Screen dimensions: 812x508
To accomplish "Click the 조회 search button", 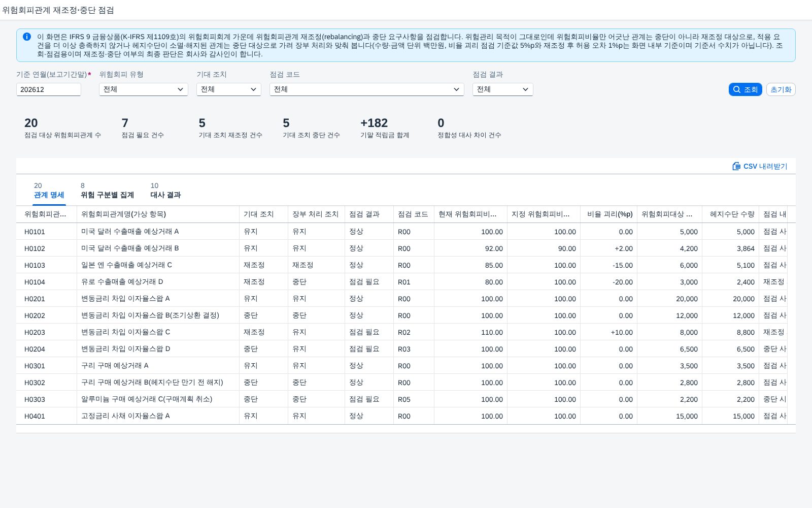I will [746, 89].
